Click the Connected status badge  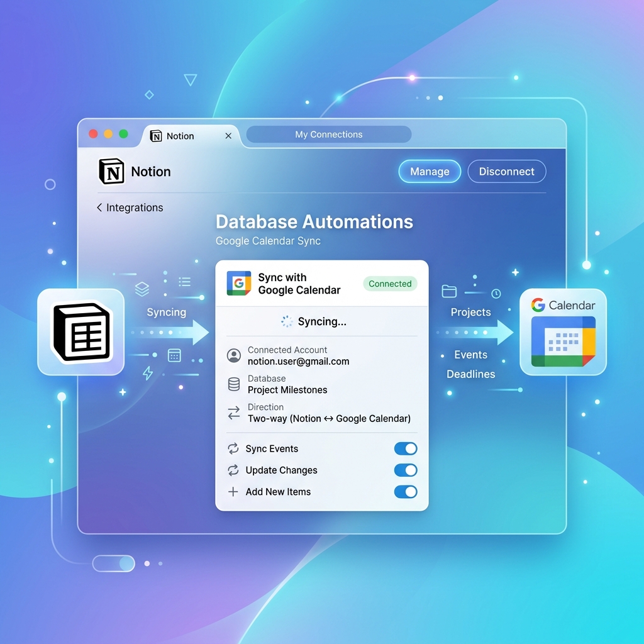point(390,284)
